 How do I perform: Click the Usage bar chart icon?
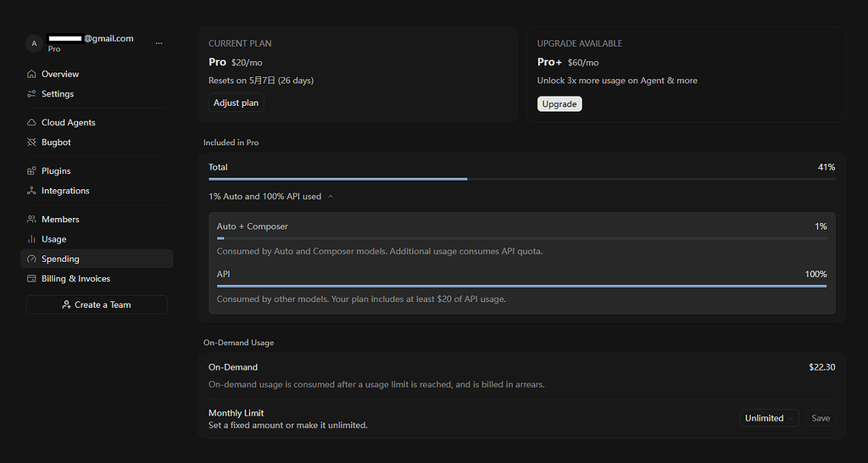(x=31, y=239)
